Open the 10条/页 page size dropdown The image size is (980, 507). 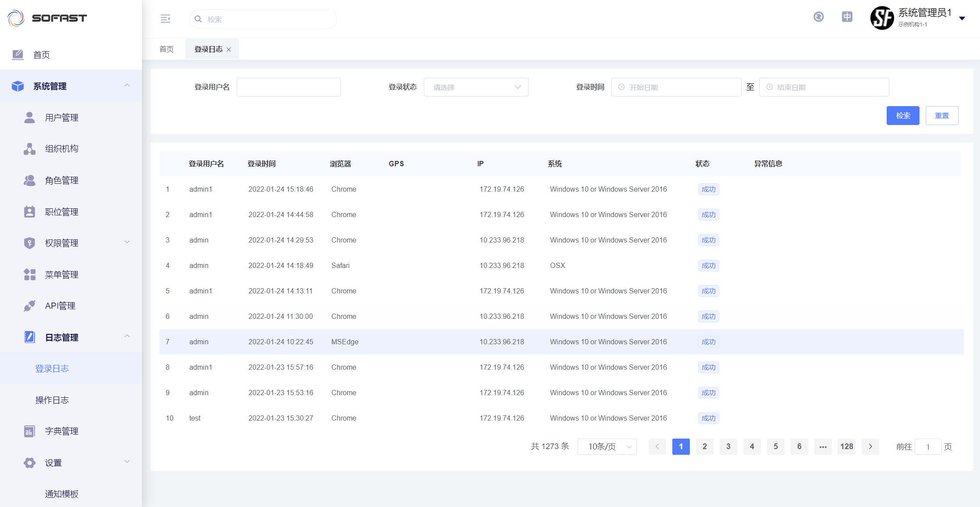(607, 446)
